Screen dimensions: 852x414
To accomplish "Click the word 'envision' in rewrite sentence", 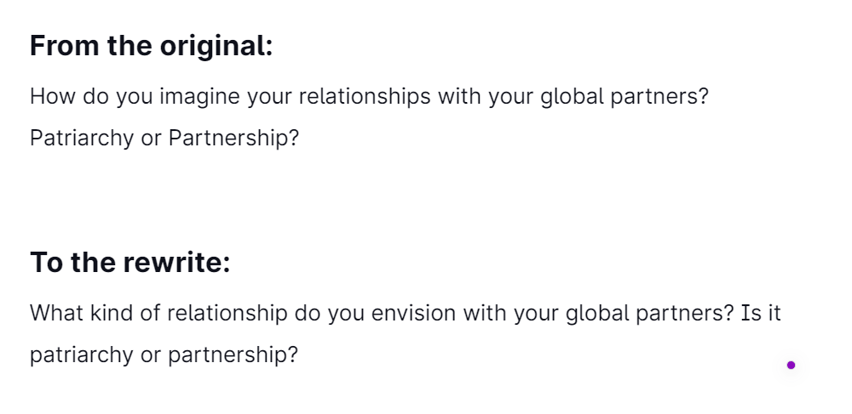I will [x=414, y=313].
